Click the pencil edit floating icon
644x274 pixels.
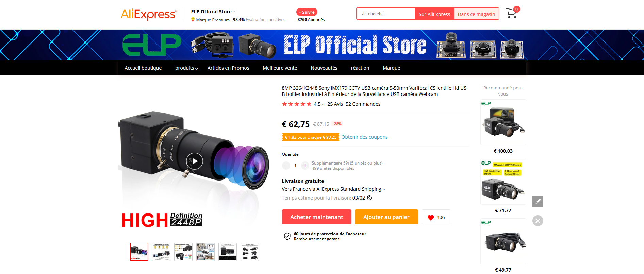[x=538, y=201]
